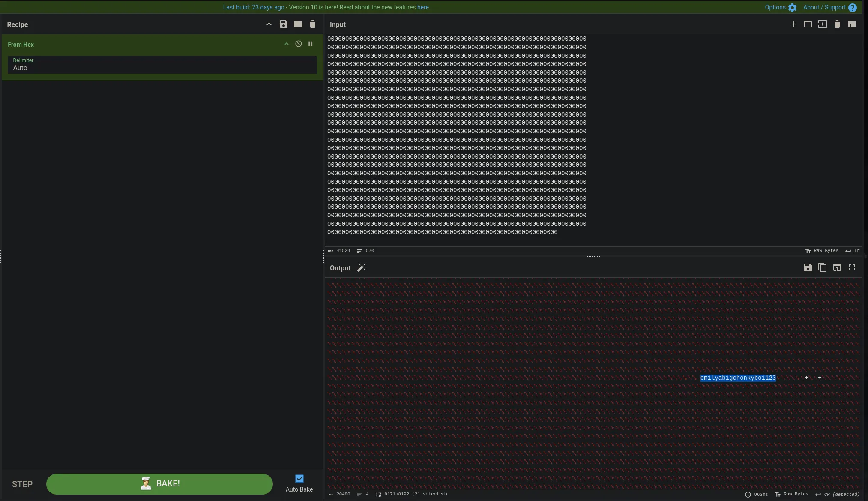
Task: Click the STEP button
Action: point(22,484)
